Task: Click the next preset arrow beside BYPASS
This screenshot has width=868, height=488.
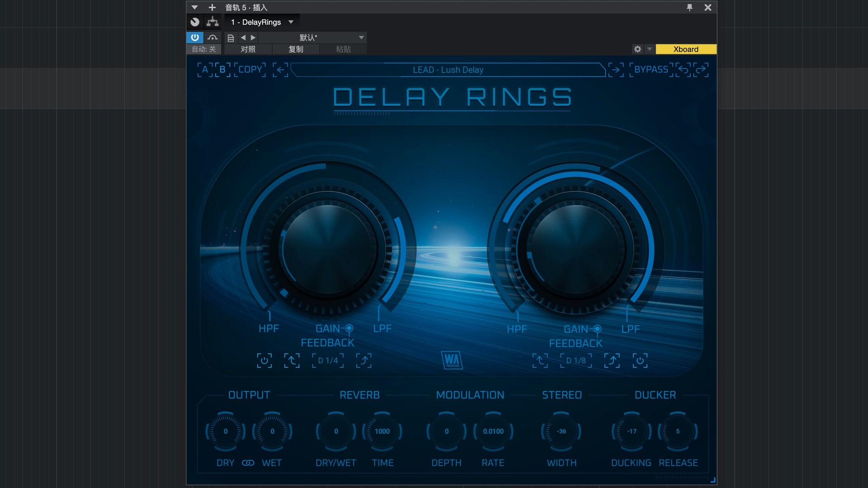Action: pyautogui.click(x=616, y=70)
